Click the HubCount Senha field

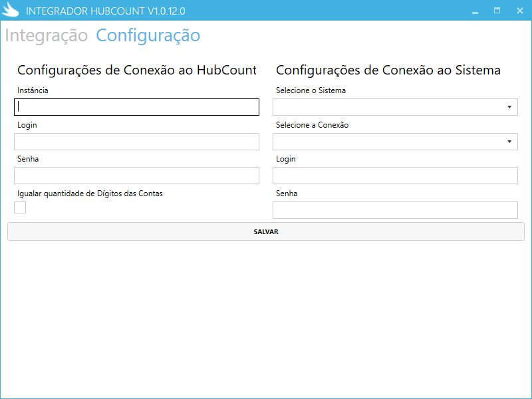(137, 176)
